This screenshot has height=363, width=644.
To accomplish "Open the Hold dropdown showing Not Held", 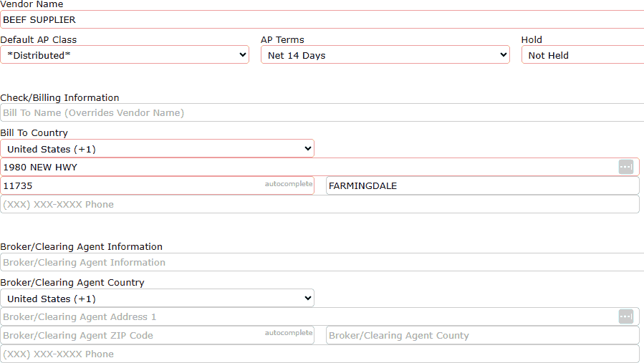I will pyautogui.click(x=582, y=55).
